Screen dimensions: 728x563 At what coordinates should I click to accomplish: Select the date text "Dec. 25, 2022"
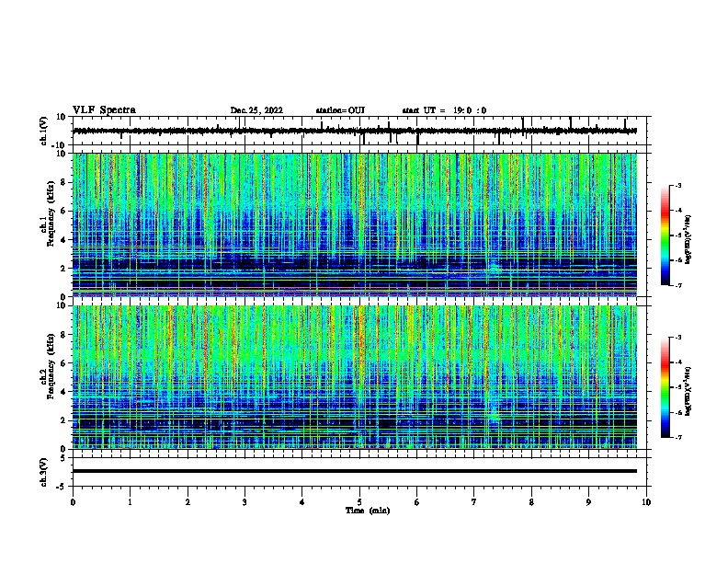click(x=256, y=110)
